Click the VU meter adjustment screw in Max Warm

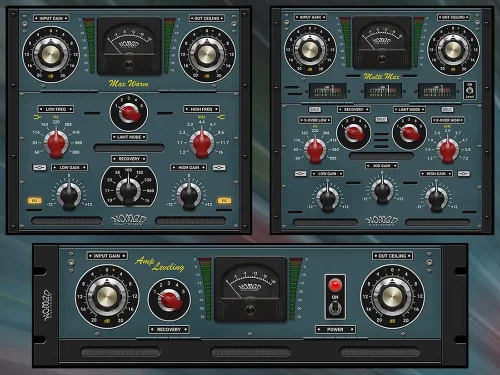point(129,64)
